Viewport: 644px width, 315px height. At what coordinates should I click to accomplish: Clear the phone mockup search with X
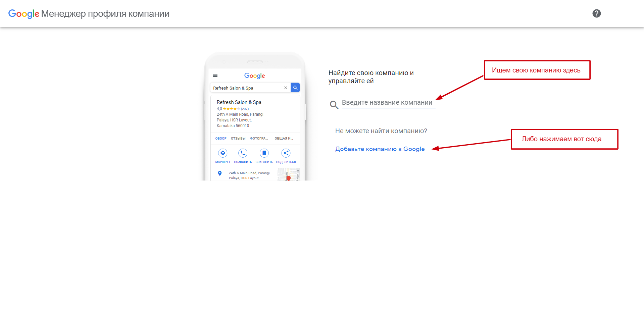pos(286,88)
